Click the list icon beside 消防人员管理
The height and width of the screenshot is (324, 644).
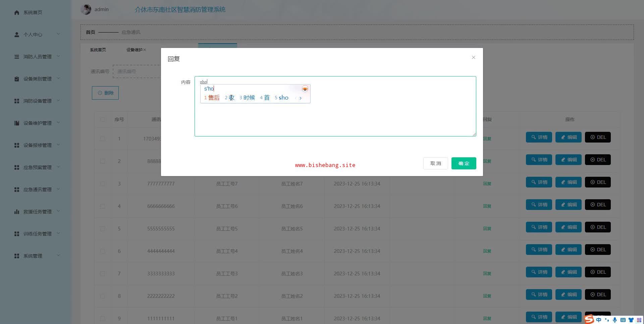(x=17, y=57)
